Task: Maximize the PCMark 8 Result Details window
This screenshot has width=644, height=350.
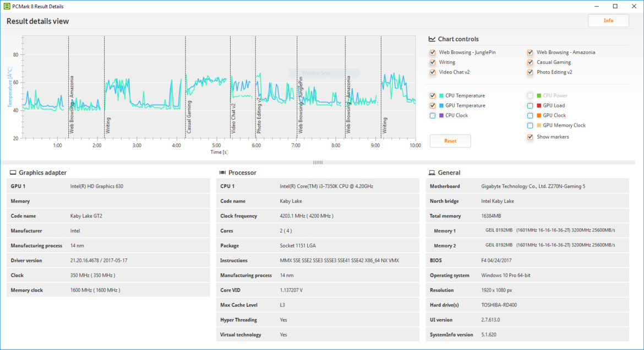Action: tap(615, 6)
